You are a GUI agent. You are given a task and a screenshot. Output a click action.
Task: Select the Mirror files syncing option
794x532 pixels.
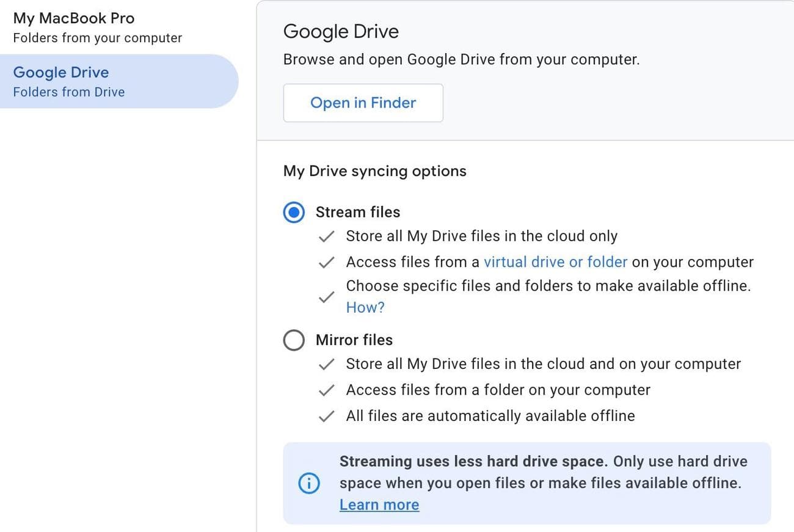[294, 340]
